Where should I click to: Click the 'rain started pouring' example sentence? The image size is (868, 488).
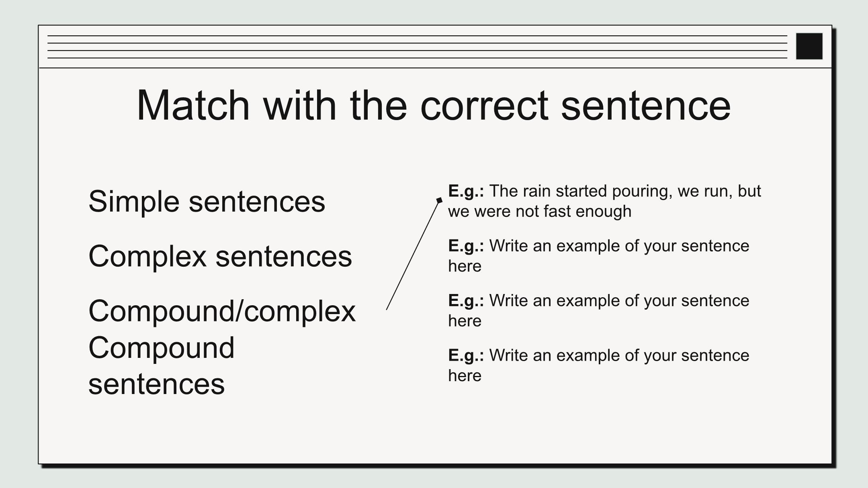tap(604, 201)
